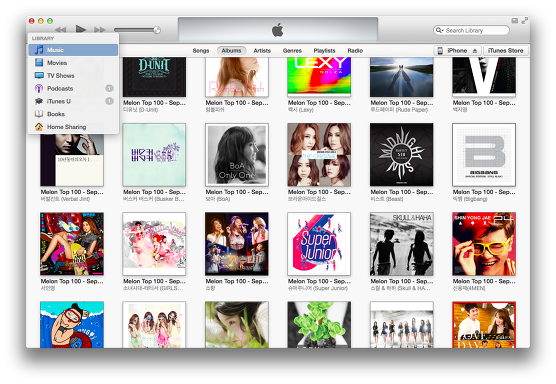This screenshot has width=556, height=384.
Task: Open the Rude Paper album cover
Action: [x=401, y=77]
